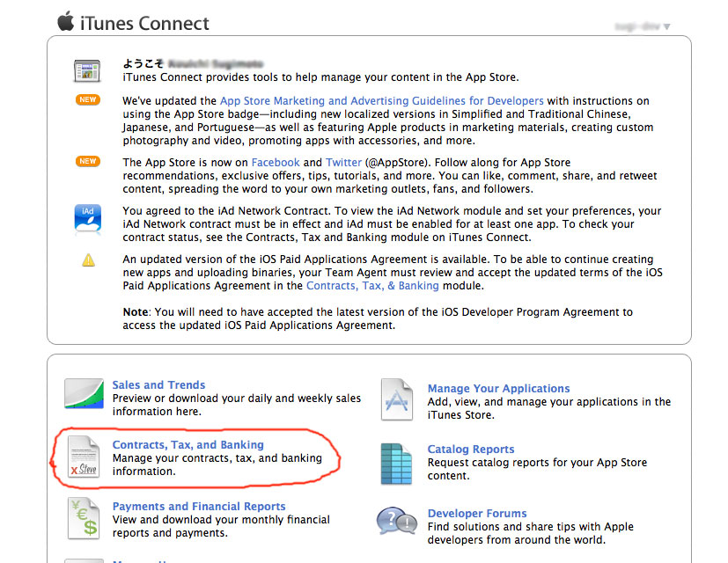The image size is (728, 563).
Task: Click the Apple logo in header
Action: click(x=66, y=21)
